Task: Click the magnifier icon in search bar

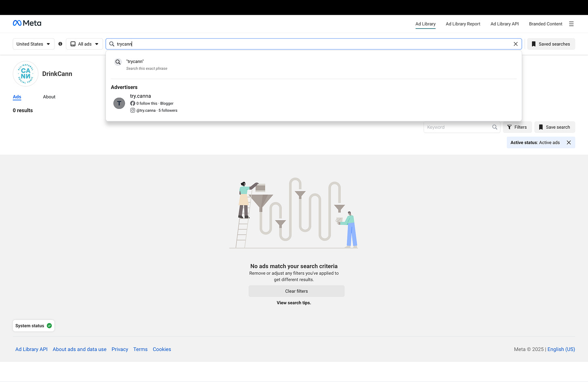Action: (112, 44)
